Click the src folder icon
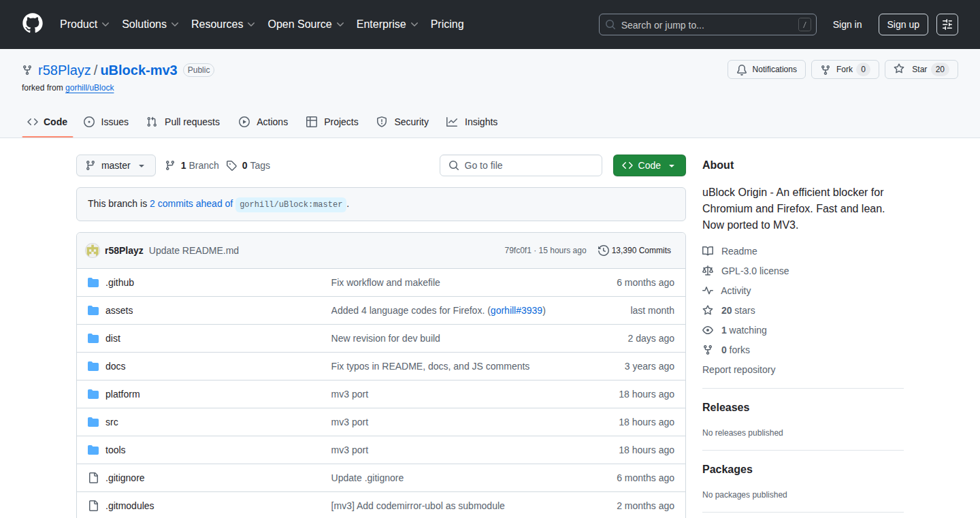The image size is (980, 518). (93, 422)
